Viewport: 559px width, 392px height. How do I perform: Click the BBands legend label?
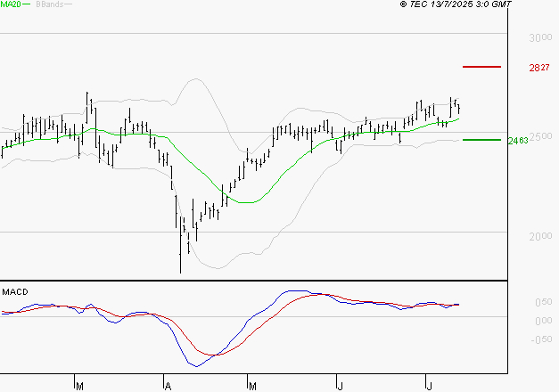pyautogui.click(x=50, y=4)
